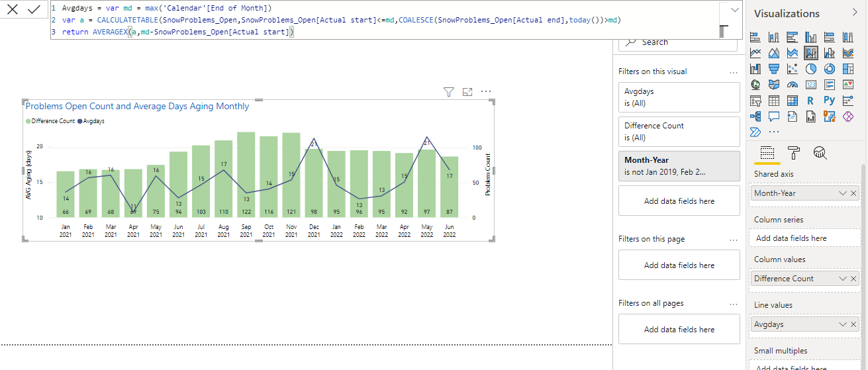Select the Python visual
The image size is (868, 370).
[830, 101]
